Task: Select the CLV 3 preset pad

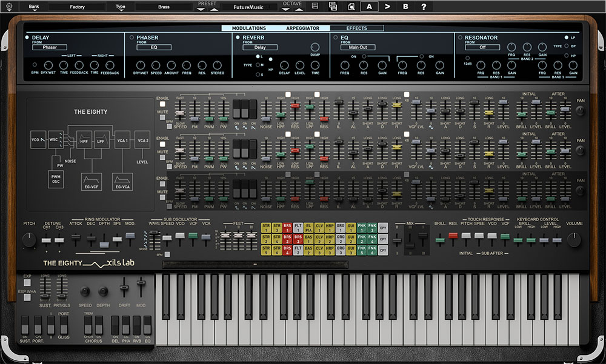Action: point(319,250)
